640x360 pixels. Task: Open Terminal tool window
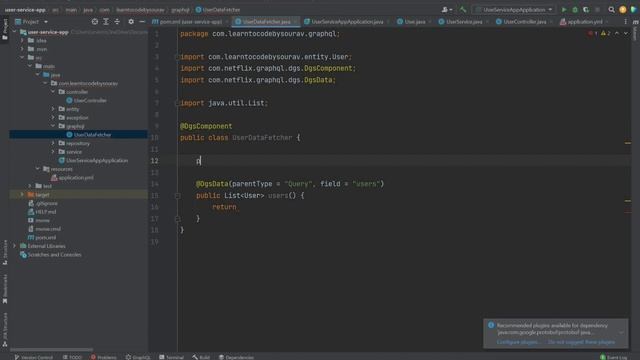171,357
